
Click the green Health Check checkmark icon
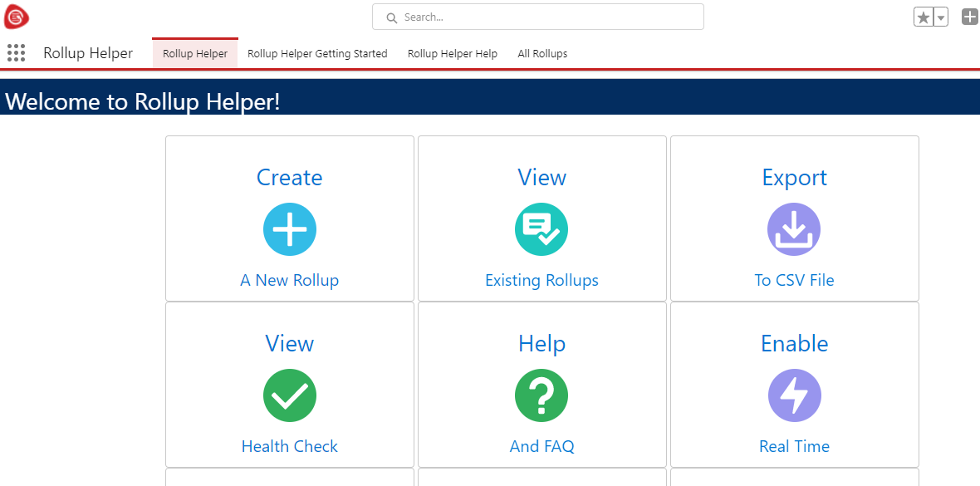click(x=290, y=395)
